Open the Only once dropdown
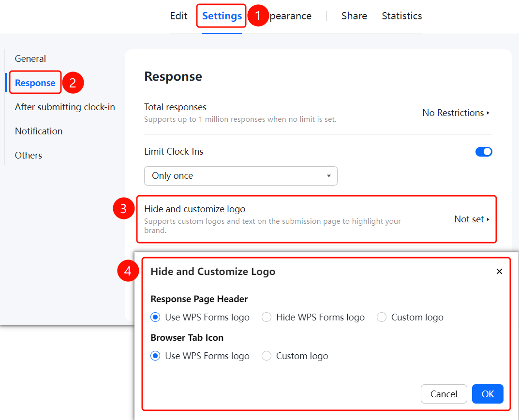519x420 pixels. point(240,176)
